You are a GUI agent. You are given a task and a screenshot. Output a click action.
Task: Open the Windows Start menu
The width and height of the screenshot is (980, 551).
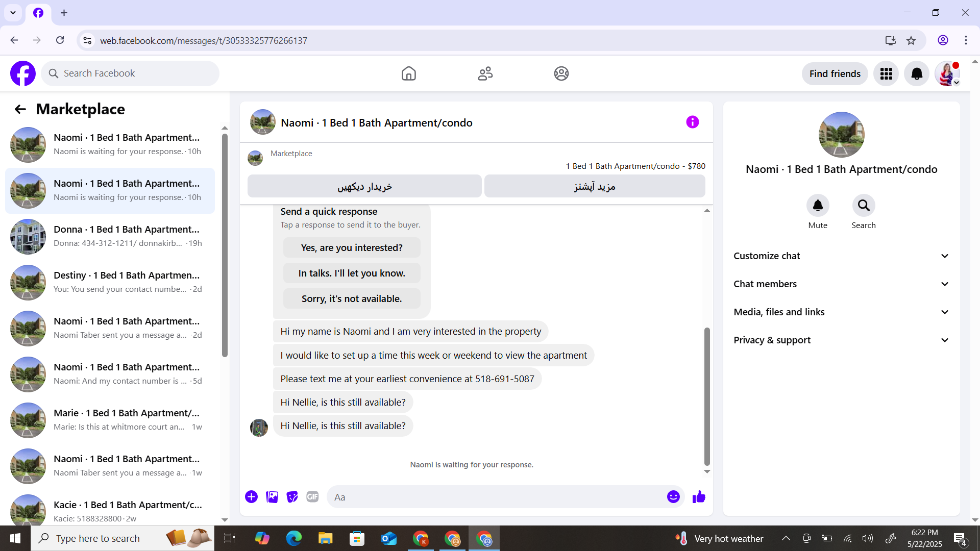pyautogui.click(x=15, y=538)
